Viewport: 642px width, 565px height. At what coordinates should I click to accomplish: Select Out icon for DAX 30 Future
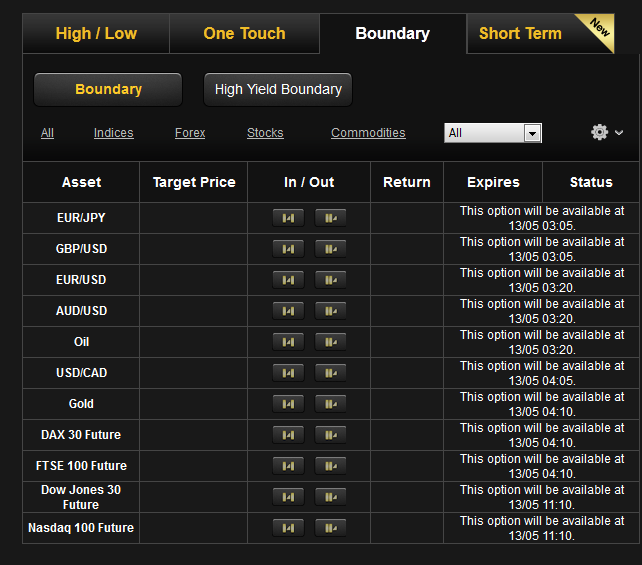(x=330, y=435)
